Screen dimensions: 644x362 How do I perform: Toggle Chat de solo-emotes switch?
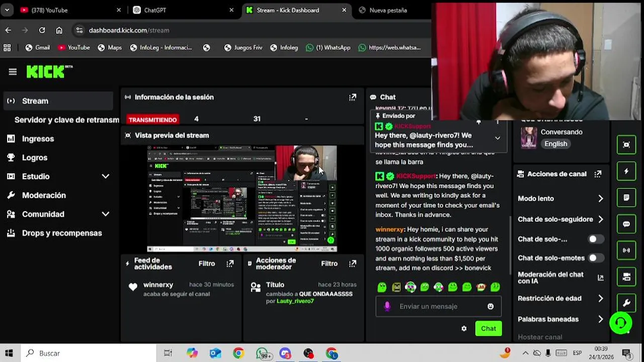(x=596, y=258)
